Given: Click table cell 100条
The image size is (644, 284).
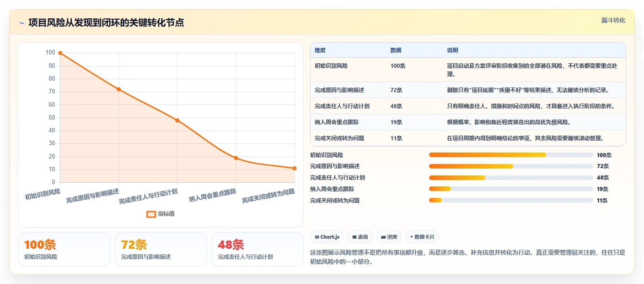Looking at the screenshot, I should (398, 66).
